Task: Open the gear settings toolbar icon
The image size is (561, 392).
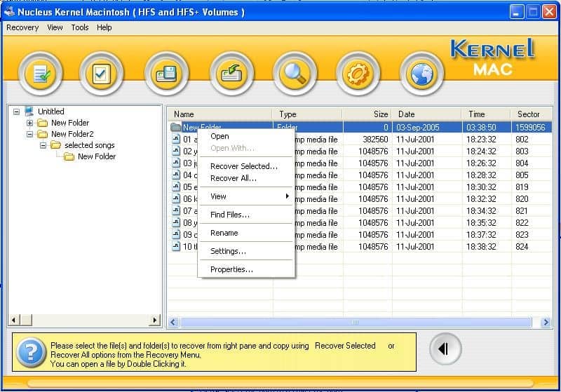Action: (358, 74)
